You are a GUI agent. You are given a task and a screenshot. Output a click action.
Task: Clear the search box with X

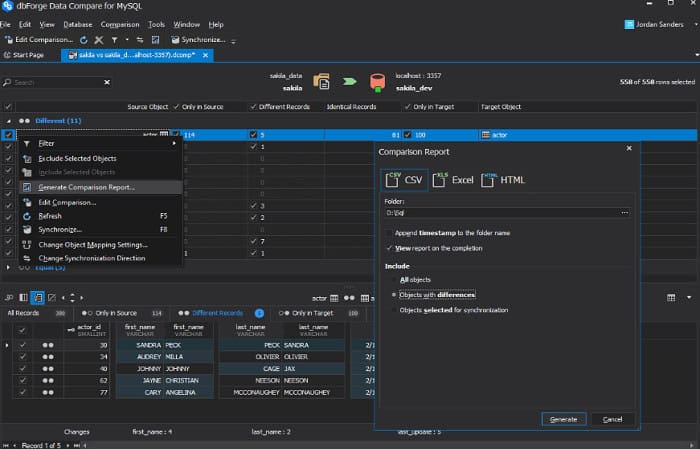click(107, 82)
